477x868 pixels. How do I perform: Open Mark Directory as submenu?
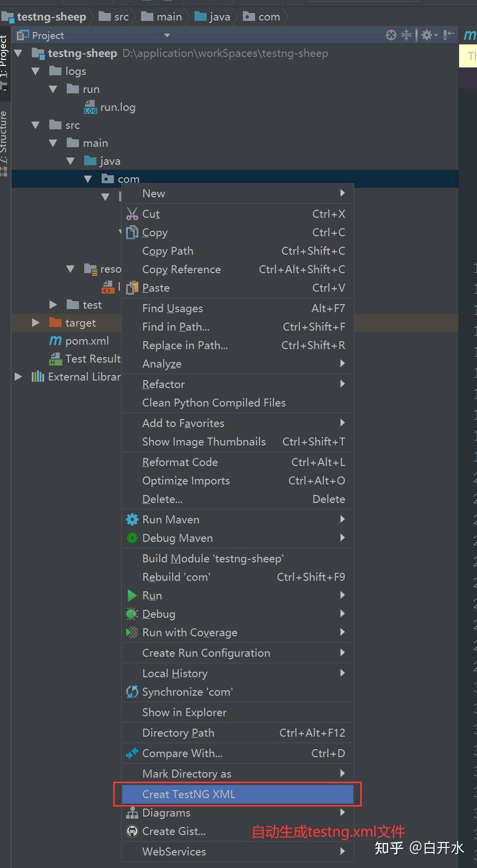(x=238, y=774)
